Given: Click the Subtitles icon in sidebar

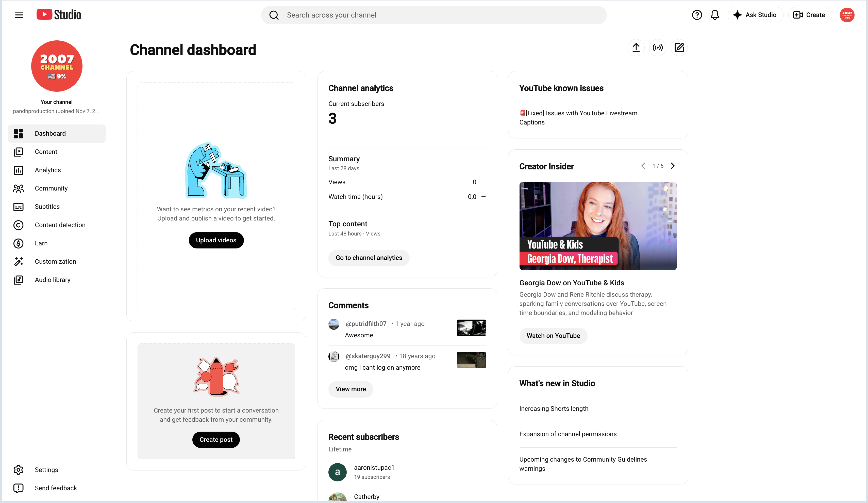Looking at the screenshot, I should pyautogui.click(x=18, y=207).
